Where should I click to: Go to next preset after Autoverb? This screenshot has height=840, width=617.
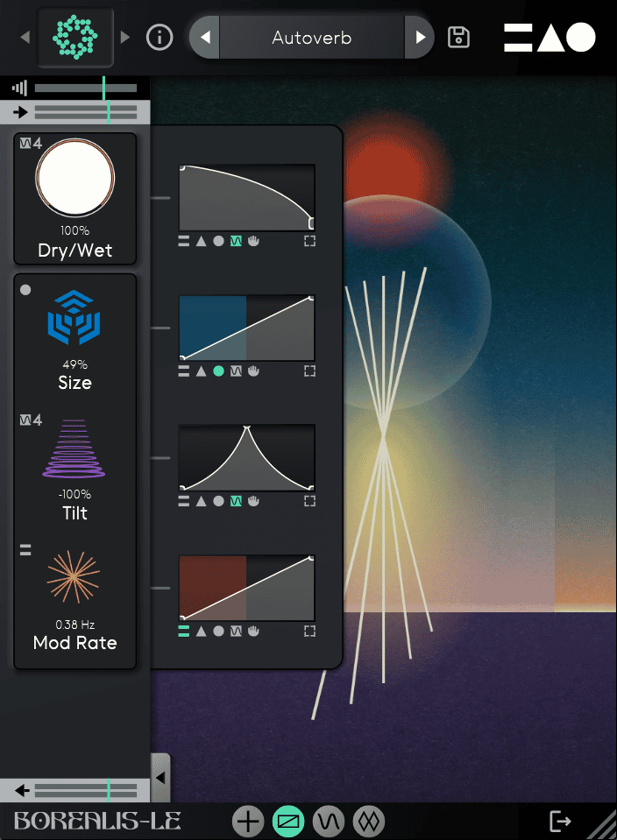[x=420, y=38]
